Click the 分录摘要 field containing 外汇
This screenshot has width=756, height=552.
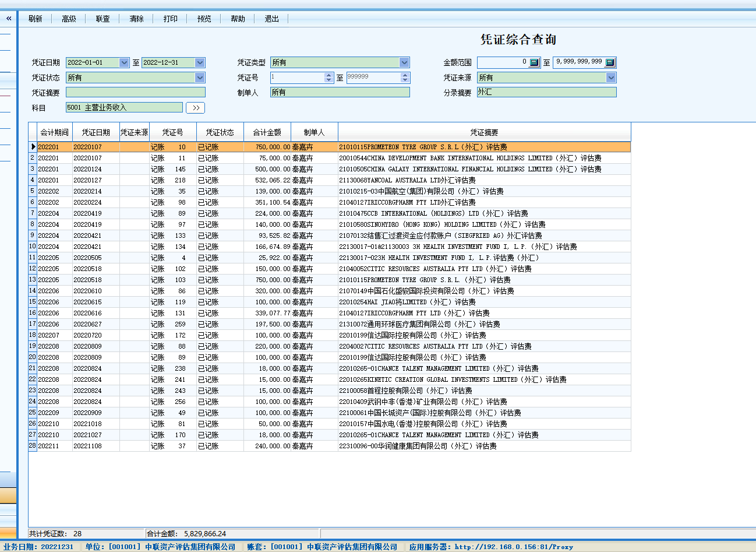click(x=546, y=92)
